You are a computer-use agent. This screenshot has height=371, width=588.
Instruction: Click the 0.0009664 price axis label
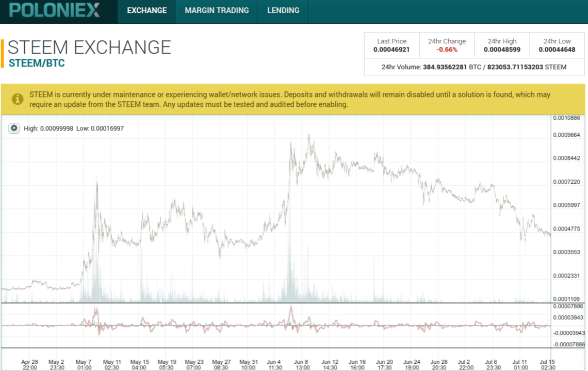point(566,135)
